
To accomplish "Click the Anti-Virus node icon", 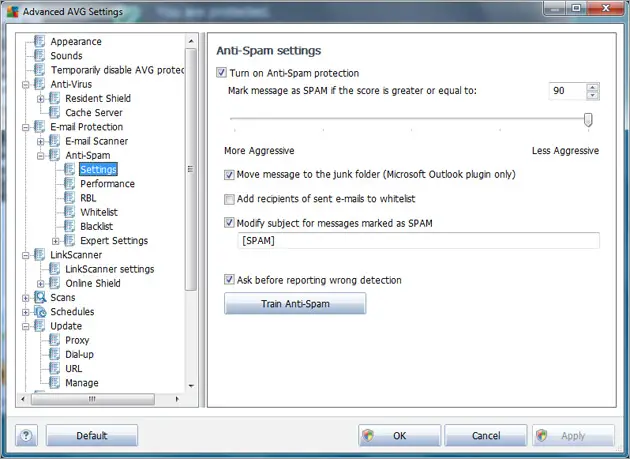I will point(39,84).
